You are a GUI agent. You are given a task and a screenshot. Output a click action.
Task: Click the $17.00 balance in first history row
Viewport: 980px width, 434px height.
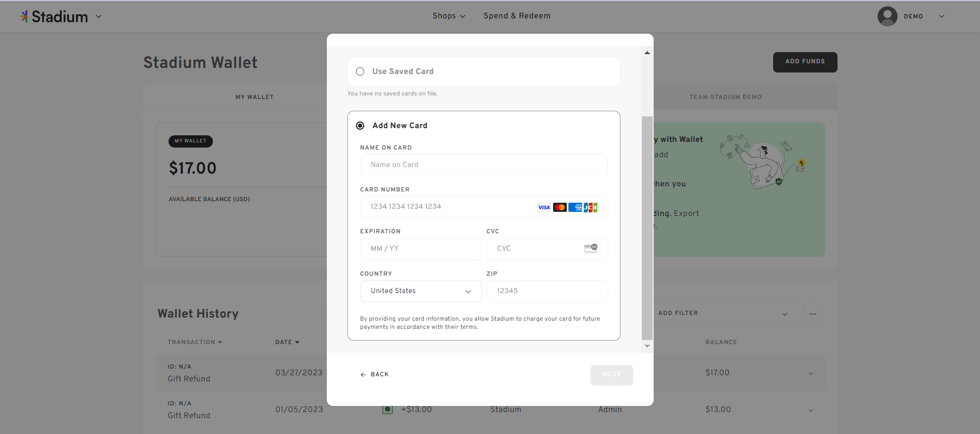click(x=718, y=373)
